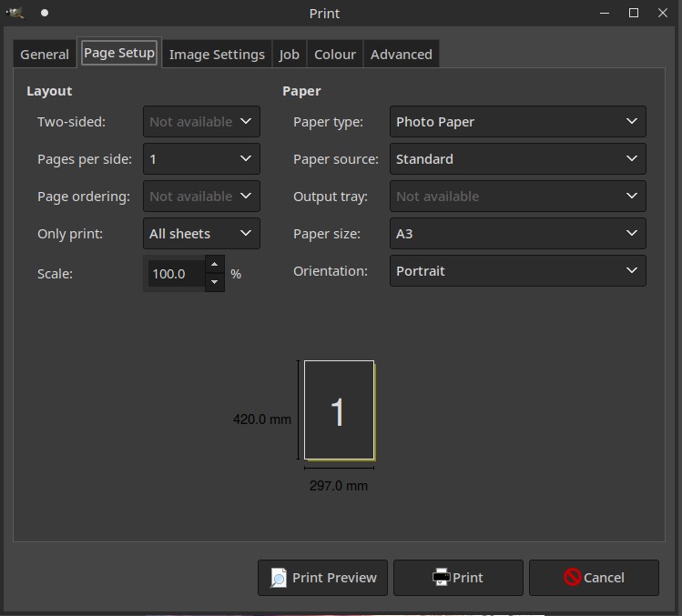This screenshot has height=616, width=682.
Task: Switch to the General tab
Action: tap(45, 55)
